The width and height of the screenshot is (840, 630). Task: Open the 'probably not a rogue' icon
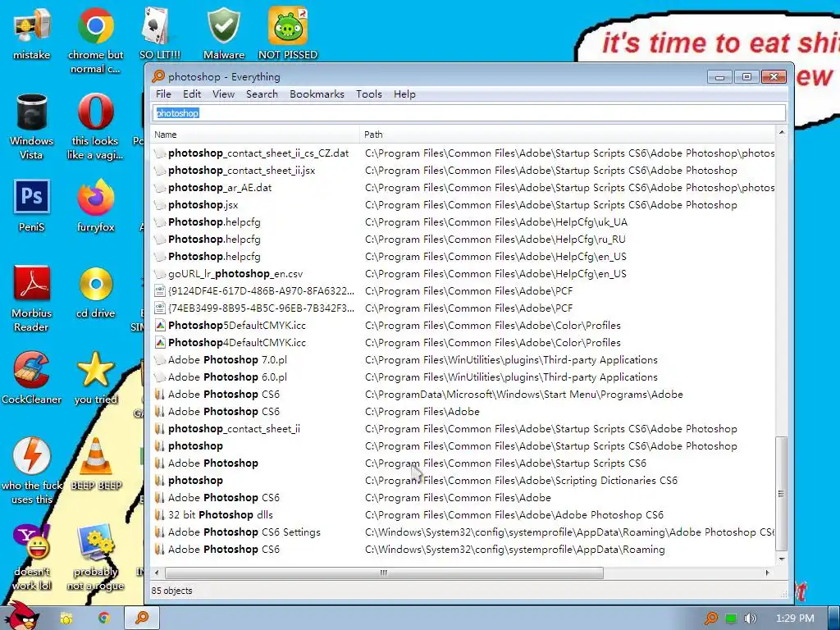coord(95,557)
